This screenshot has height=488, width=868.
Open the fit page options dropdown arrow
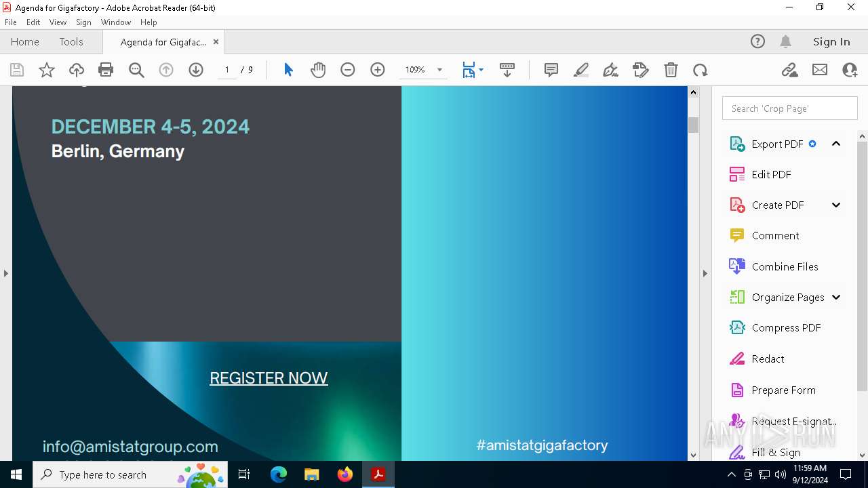[481, 70]
